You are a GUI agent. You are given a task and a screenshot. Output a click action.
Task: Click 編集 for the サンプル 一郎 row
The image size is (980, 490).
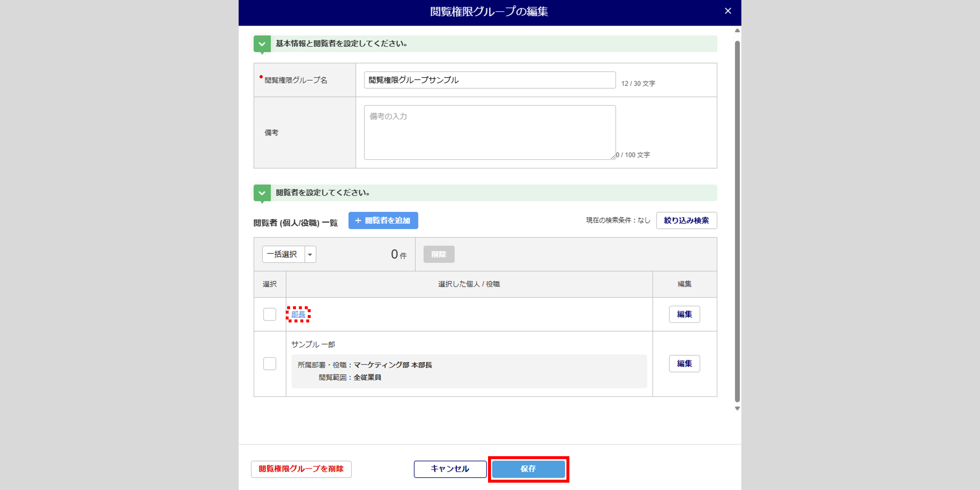point(685,364)
